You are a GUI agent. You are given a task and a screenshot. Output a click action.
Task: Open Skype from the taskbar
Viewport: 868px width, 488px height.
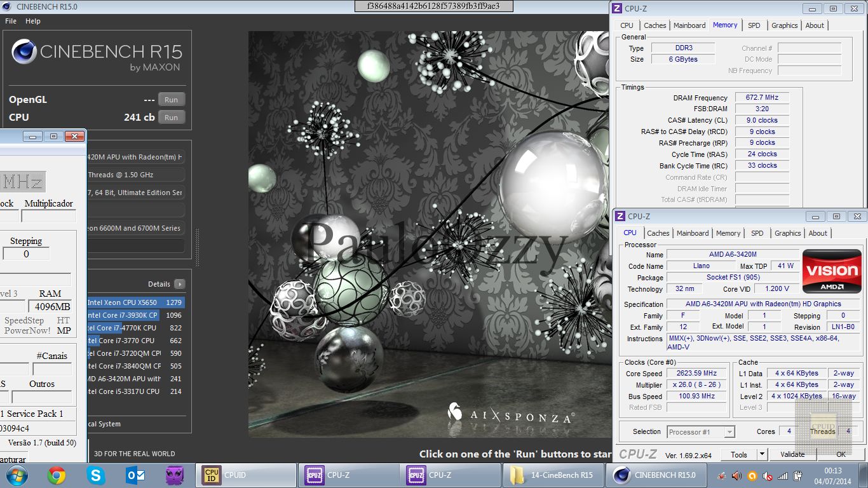coord(96,475)
